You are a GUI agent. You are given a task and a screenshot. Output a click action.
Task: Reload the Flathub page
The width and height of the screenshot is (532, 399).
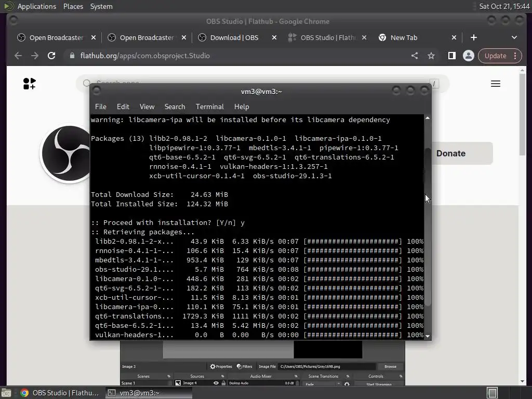[x=51, y=56]
